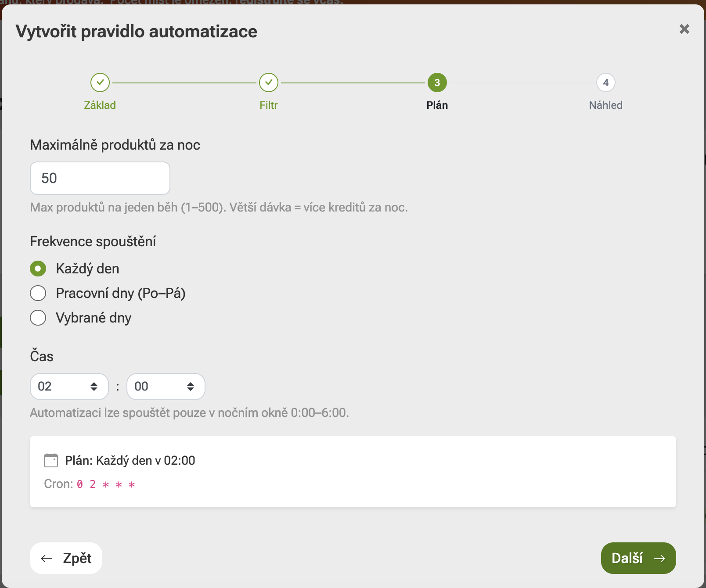
Task: Open the hour dropdown showing 02
Action: point(69,387)
